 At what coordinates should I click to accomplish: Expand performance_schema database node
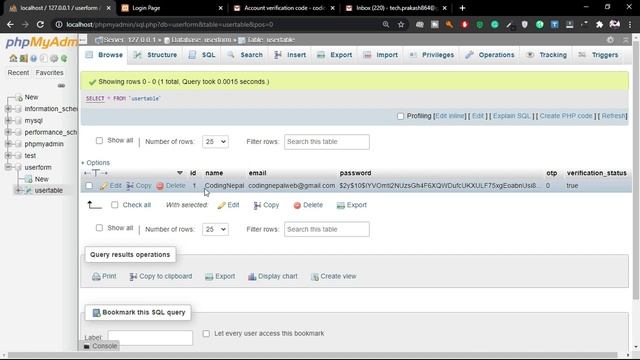[x=8, y=132]
